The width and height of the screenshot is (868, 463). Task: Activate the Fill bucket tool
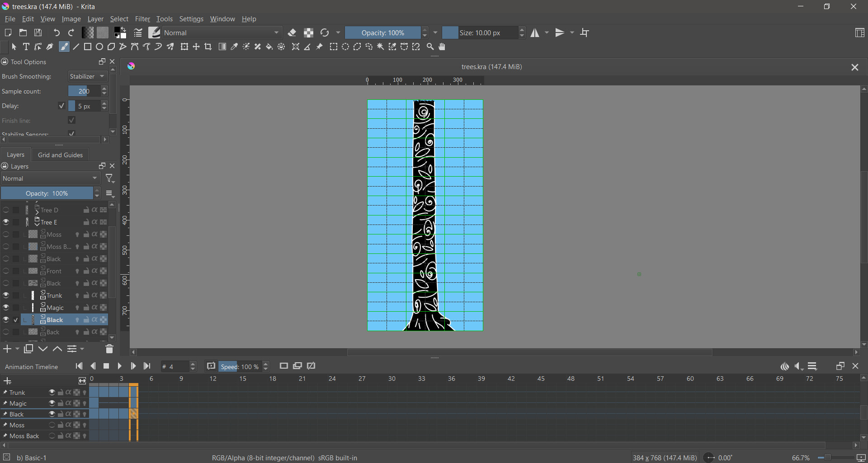[269, 47]
